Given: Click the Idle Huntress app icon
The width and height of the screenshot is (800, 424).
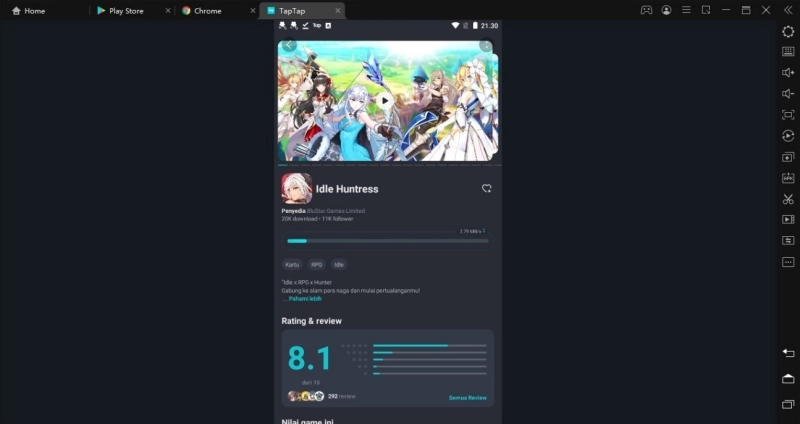Looking at the screenshot, I should 297,188.
